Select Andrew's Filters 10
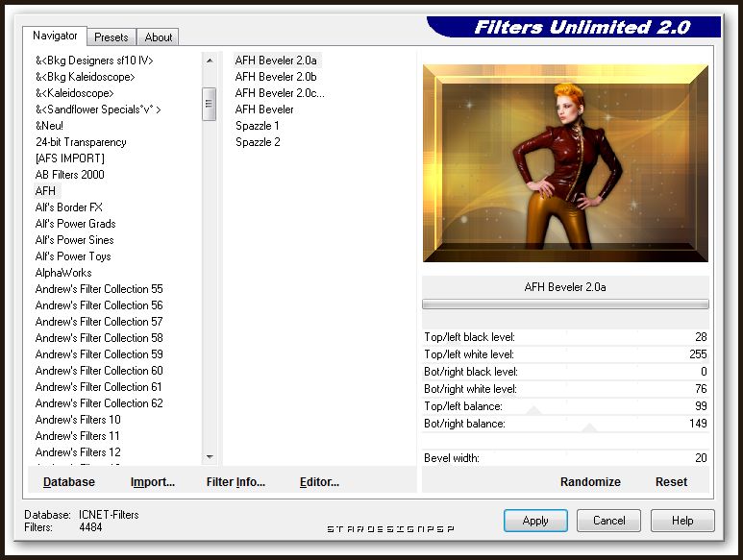Viewport: 743px width, 560px height. [x=78, y=420]
